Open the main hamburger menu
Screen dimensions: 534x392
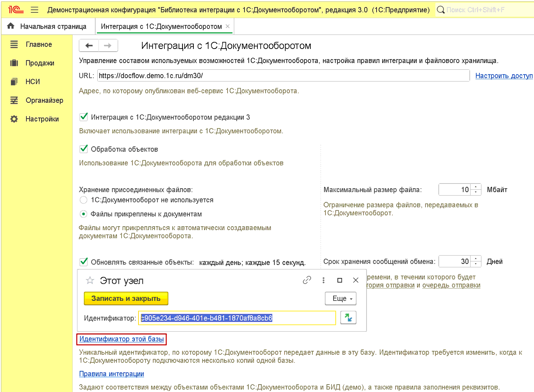[x=35, y=10]
